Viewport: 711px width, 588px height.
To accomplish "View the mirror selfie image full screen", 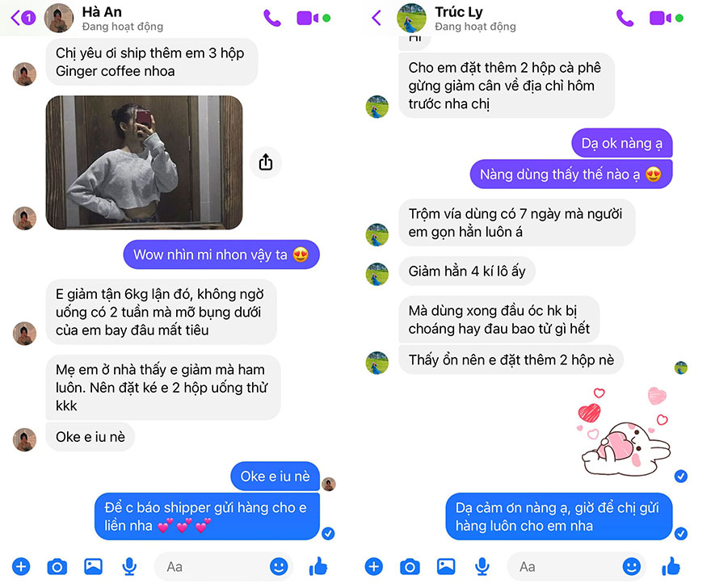I will click(x=144, y=162).
